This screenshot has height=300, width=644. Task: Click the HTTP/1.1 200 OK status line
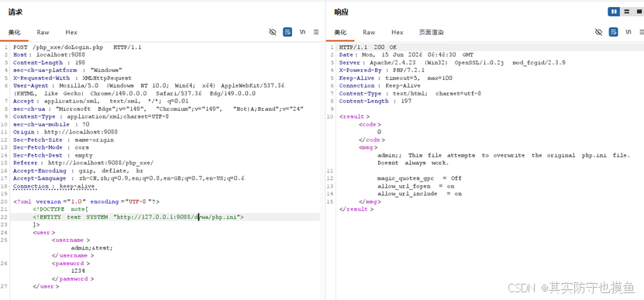368,47
